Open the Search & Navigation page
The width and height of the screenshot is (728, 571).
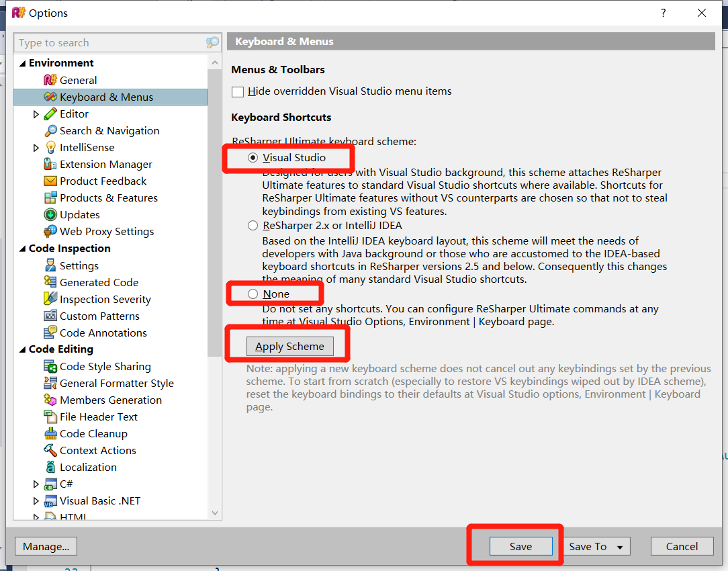[x=109, y=131]
